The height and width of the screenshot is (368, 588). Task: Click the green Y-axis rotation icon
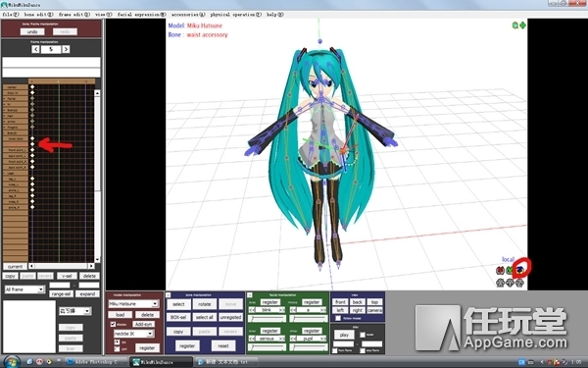click(510, 270)
